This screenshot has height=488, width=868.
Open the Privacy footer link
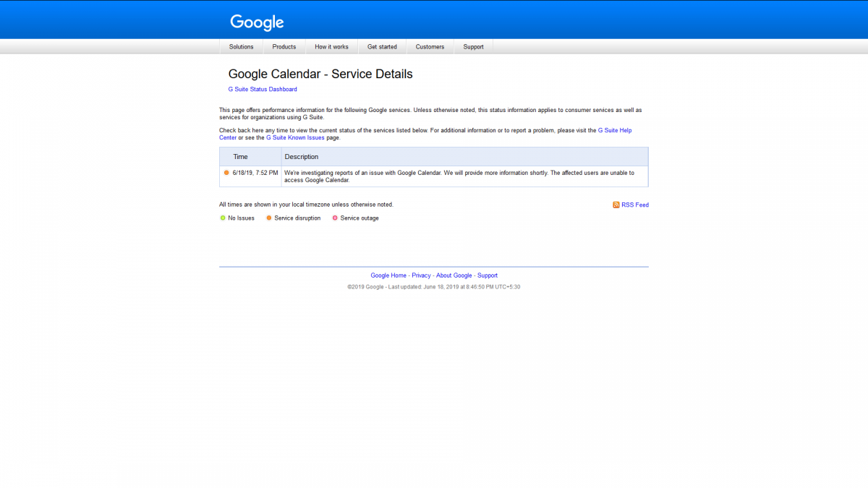pos(421,275)
